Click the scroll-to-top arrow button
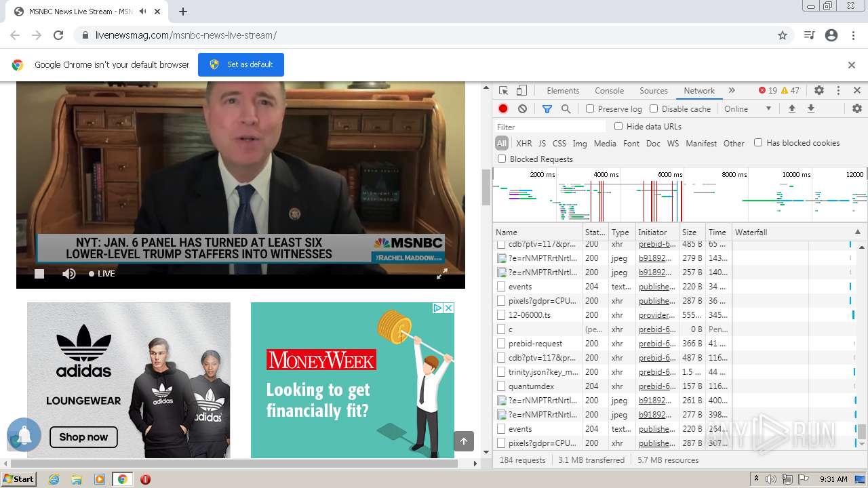Image resolution: width=868 pixels, height=488 pixels. point(464,441)
